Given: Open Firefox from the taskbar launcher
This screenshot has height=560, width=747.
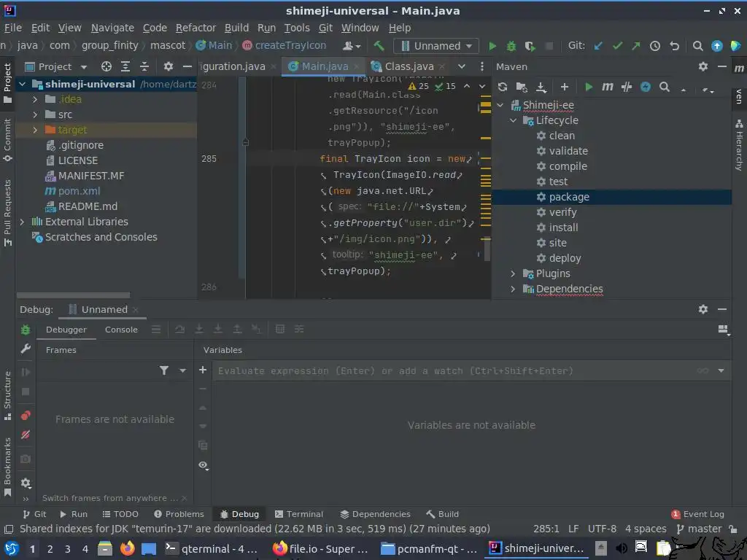Looking at the screenshot, I should (x=127, y=548).
